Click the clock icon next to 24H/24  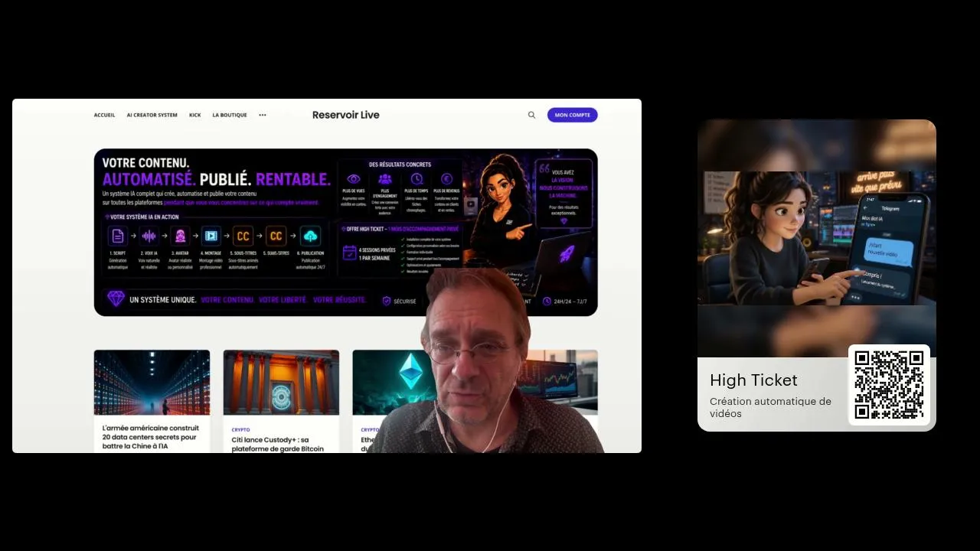click(547, 301)
